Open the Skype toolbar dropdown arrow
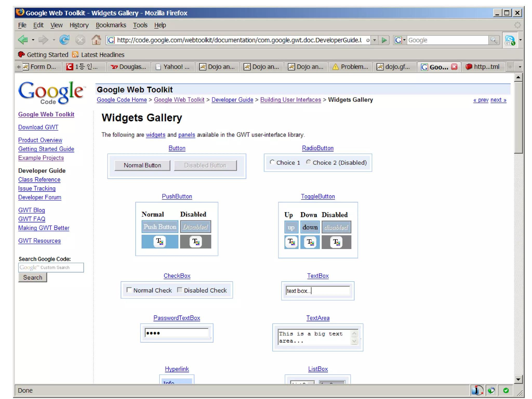Image resolution: width=532 pixels, height=399 pixels. [520, 40]
